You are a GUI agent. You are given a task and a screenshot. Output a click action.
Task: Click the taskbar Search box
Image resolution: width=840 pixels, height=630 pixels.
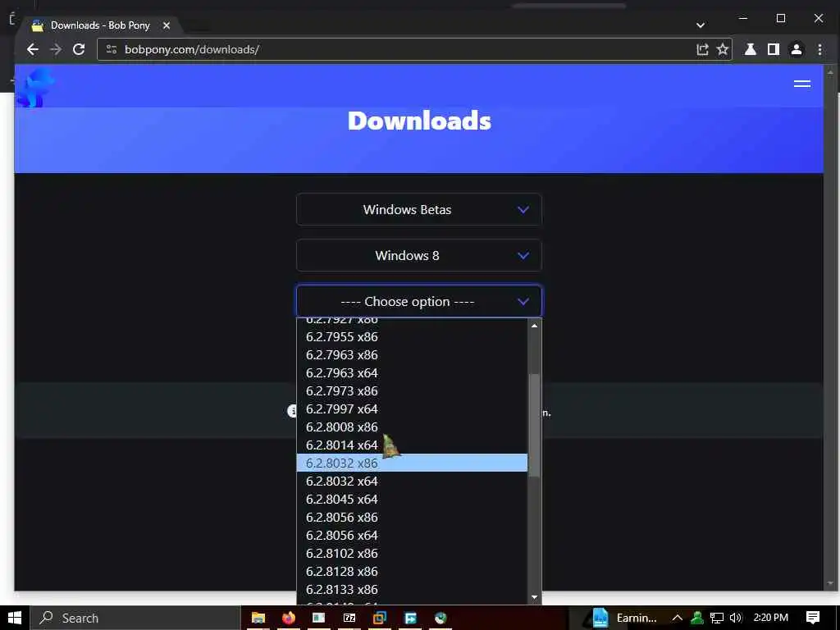point(135,618)
